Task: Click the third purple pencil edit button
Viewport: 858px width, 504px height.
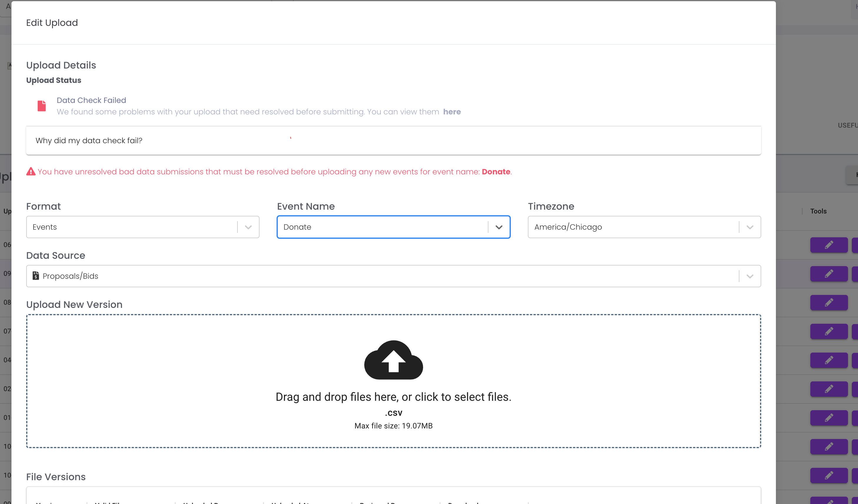Action: [829, 302]
